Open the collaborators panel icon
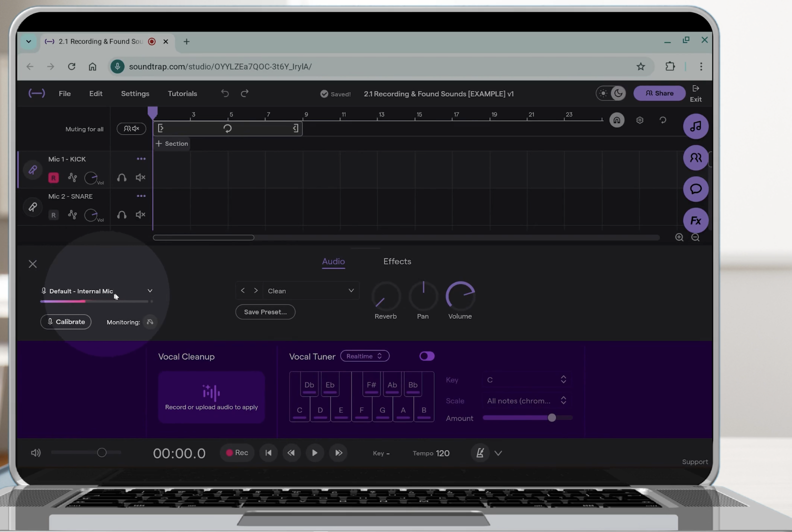The image size is (792, 532). point(695,158)
